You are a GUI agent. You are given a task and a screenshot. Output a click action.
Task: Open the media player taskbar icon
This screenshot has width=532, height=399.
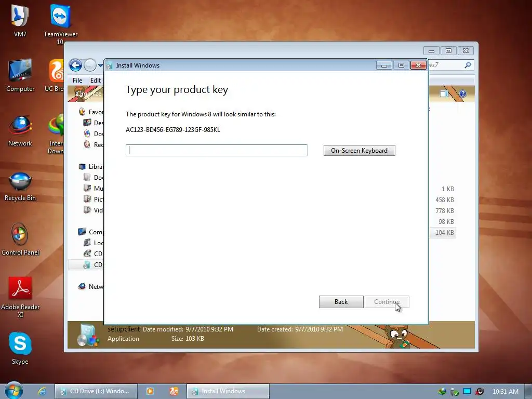point(150,391)
